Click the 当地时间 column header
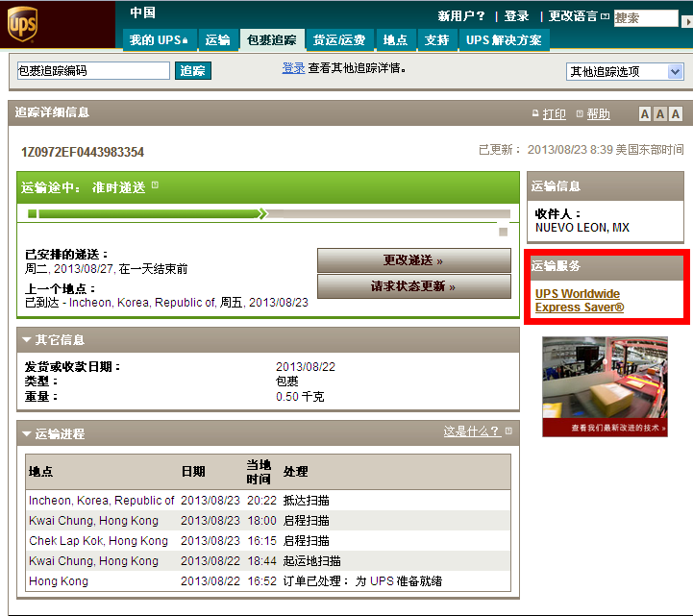Viewport: 693px width, 616px height. [x=259, y=472]
